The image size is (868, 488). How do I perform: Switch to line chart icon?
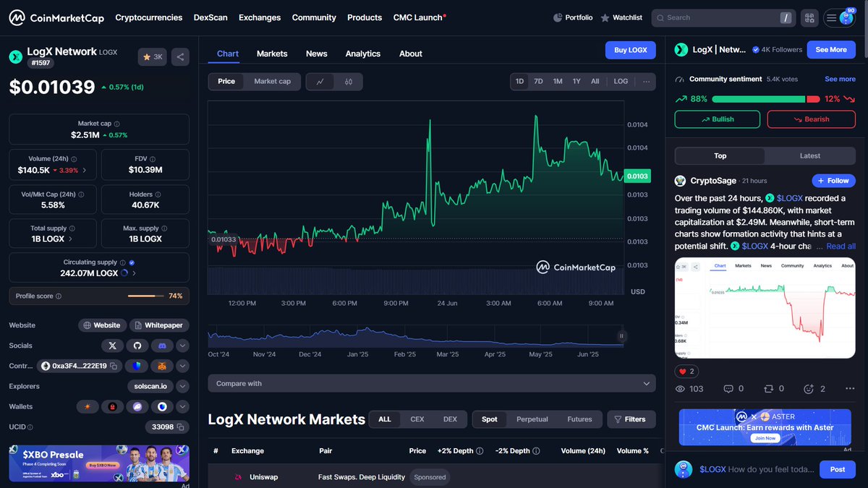click(x=320, y=82)
